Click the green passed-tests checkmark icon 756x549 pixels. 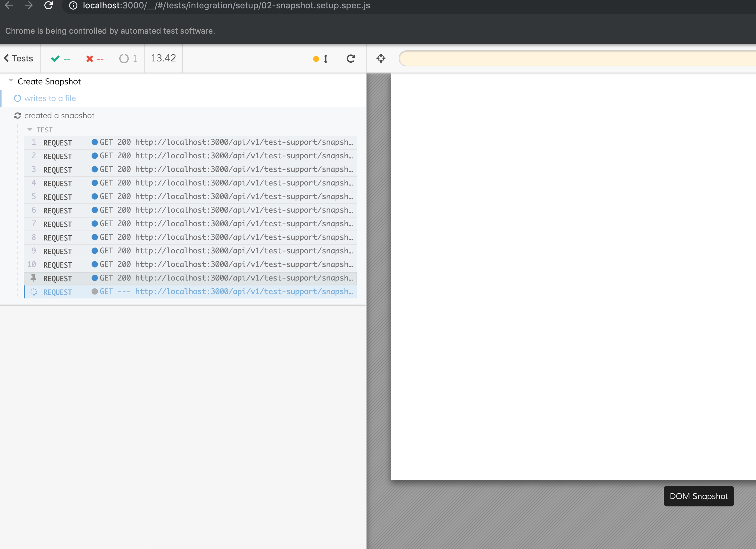pyautogui.click(x=55, y=59)
